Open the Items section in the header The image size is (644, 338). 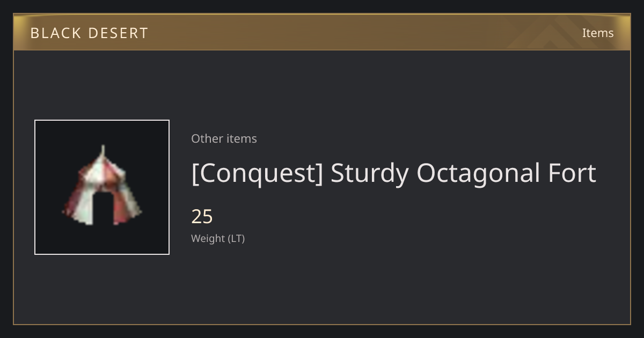[598, 33]
